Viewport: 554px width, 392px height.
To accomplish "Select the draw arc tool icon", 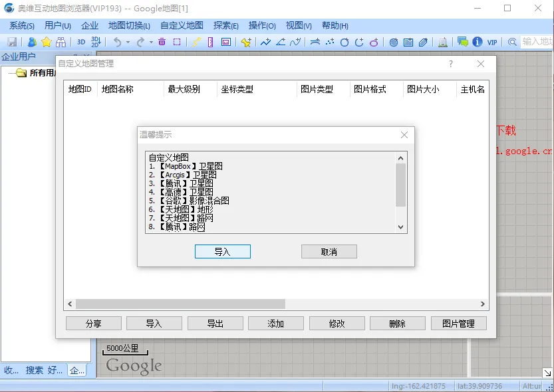I will click(359, 42).
